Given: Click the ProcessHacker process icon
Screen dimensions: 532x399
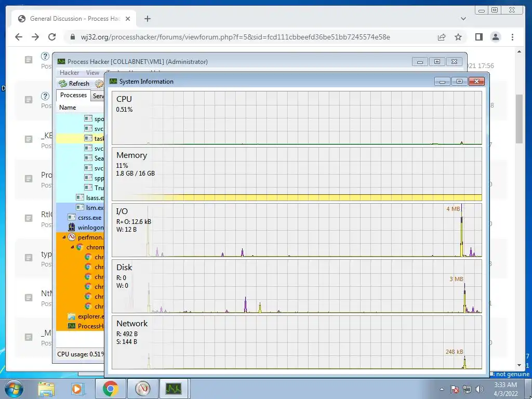Looking at the screenshot, I should 71,326.
